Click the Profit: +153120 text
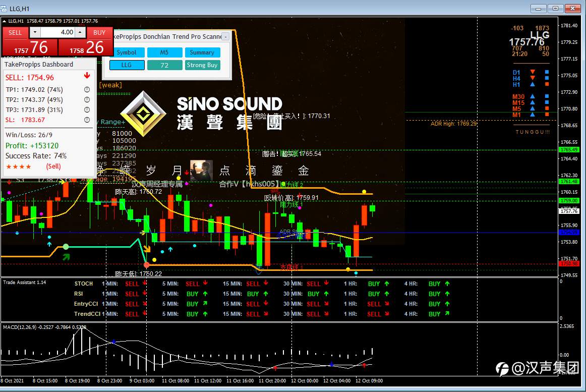 tap(32, 145)
